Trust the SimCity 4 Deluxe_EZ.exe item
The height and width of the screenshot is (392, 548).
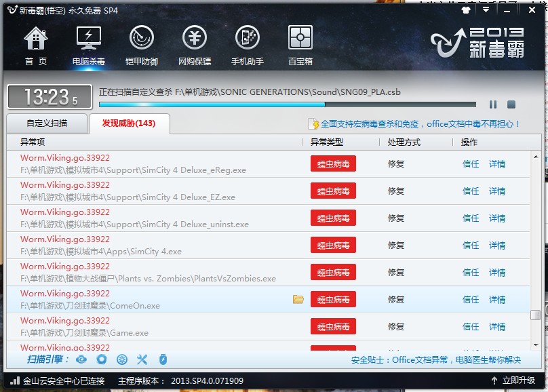471,191
